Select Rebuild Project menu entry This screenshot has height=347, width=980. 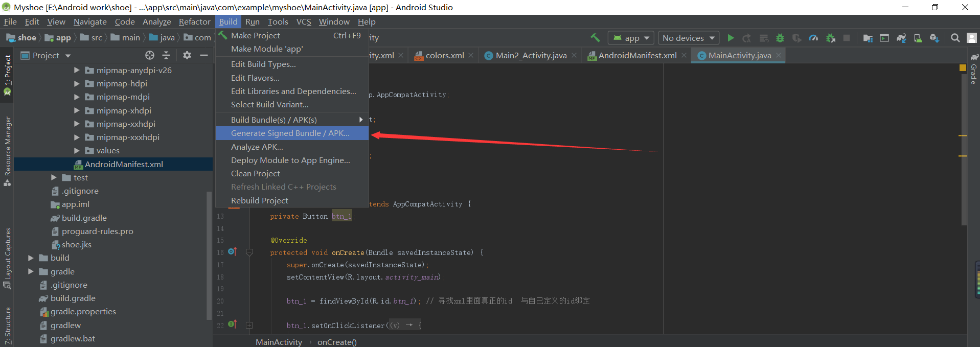[292, 200]
